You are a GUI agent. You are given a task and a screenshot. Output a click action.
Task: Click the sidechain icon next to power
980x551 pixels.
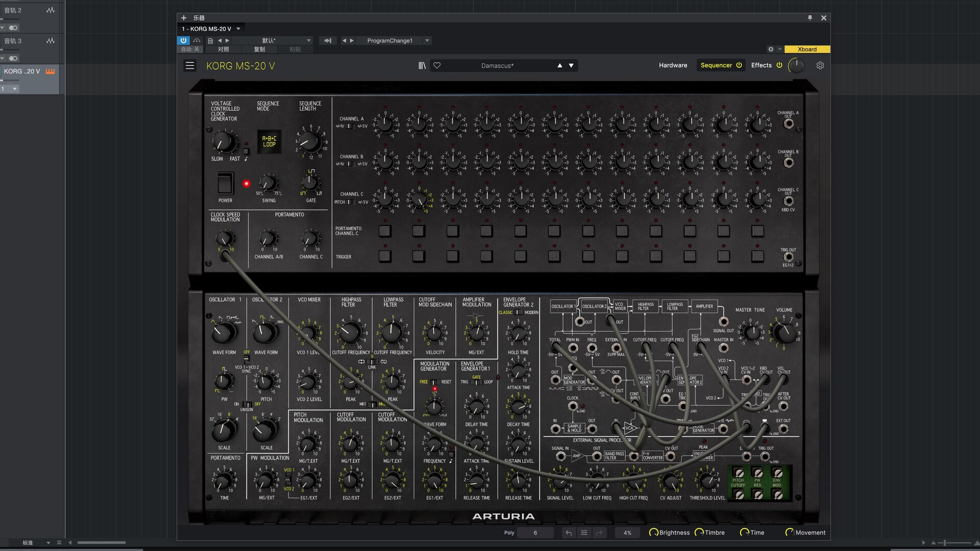pos(197,40)
